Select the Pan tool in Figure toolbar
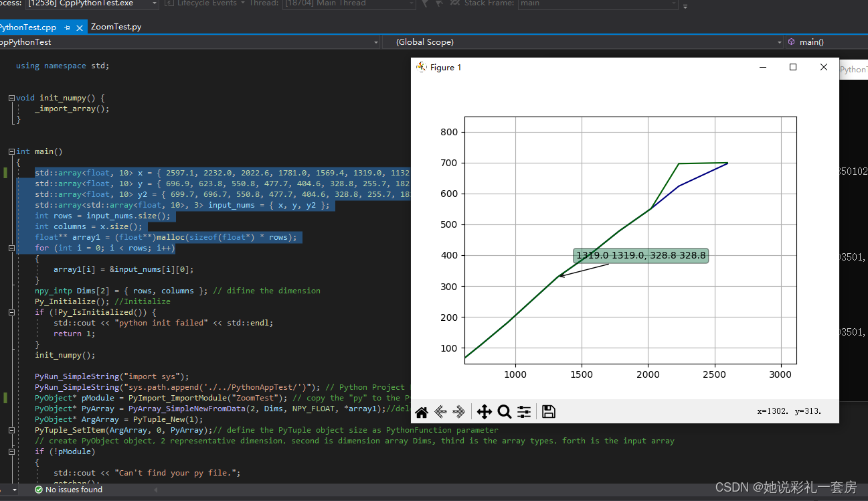This screenshot has width=868, height=501. pos(485,412)
